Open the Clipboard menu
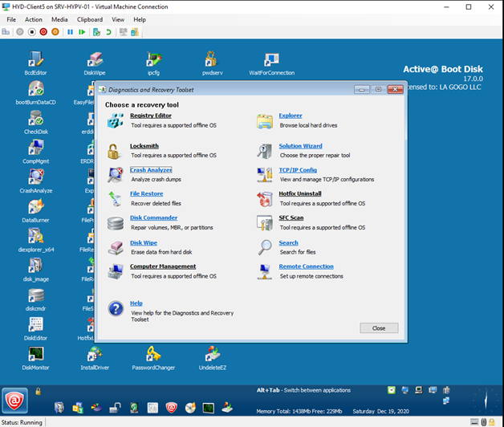Screen dimensions: 504x427 pos(90,19)
